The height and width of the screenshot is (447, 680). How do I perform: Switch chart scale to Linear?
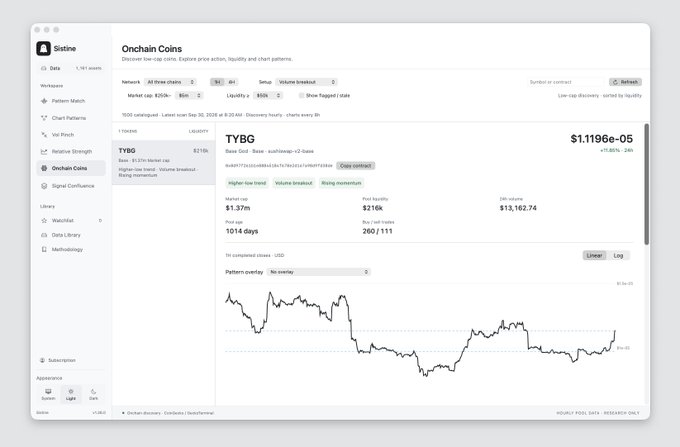[x=594, y=255]
